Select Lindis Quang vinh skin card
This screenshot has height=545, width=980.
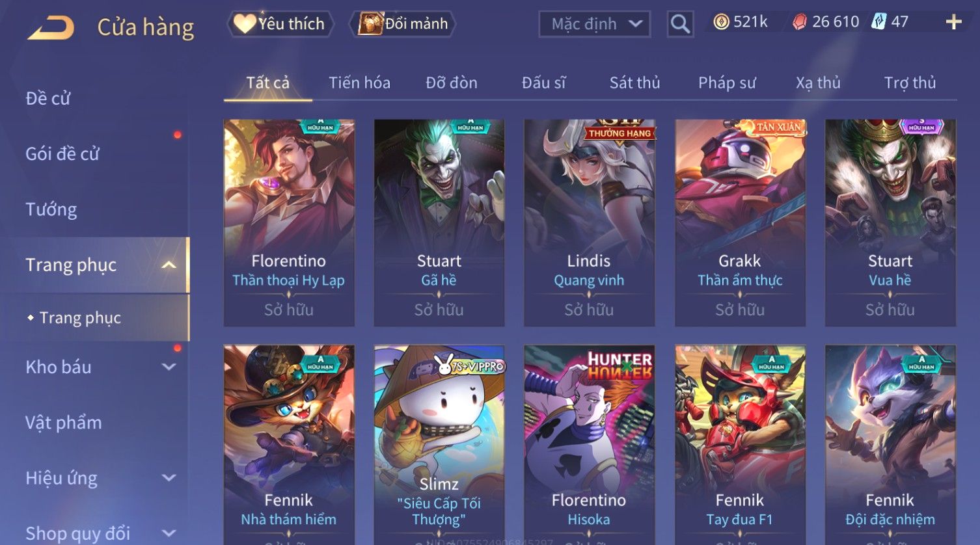[x=589, y=222]
